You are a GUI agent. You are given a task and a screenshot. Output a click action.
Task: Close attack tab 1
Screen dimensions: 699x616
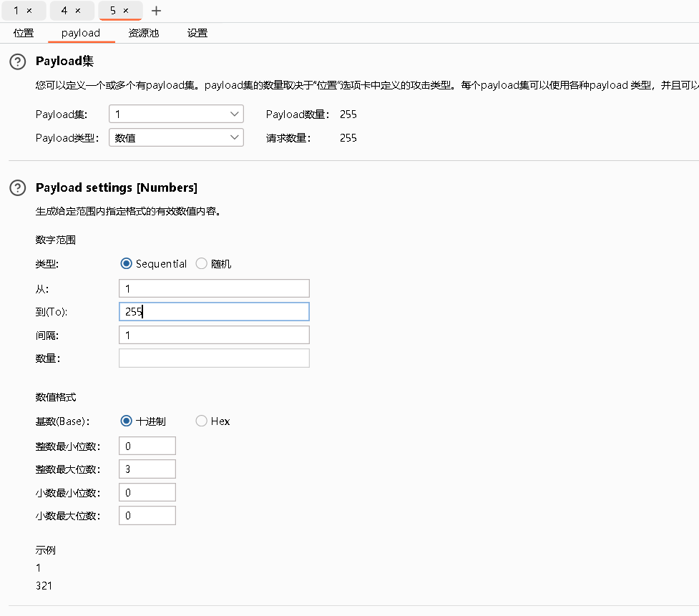click(29, 11)
